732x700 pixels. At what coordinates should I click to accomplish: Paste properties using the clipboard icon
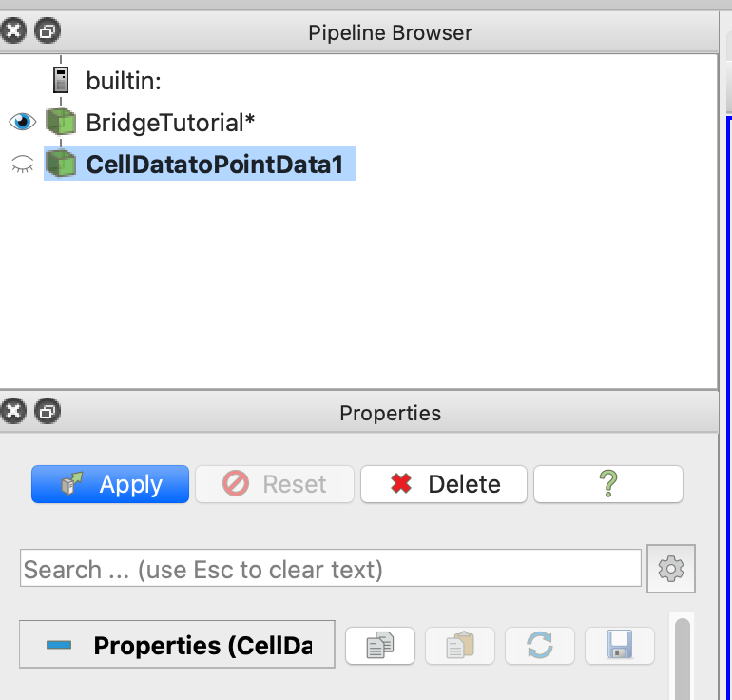[x=459, y=646]
